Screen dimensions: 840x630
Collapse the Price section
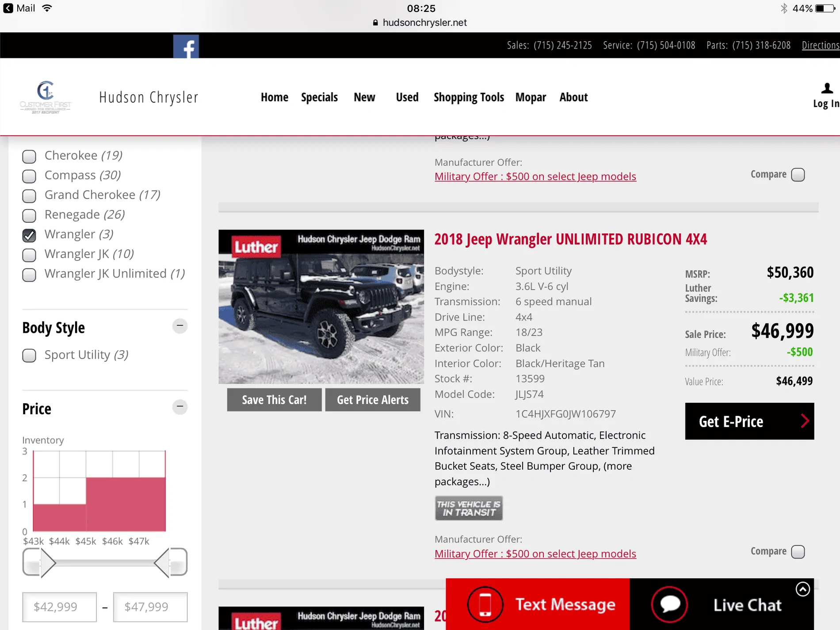180,407
